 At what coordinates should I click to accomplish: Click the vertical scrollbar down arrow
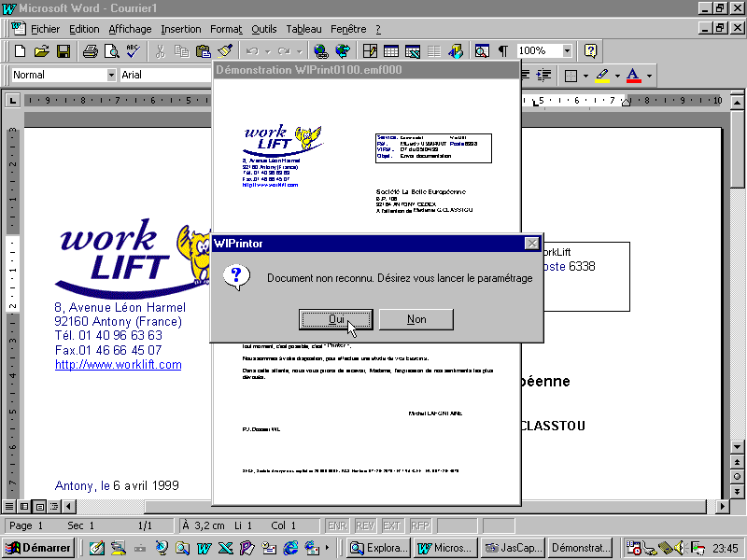737,447
